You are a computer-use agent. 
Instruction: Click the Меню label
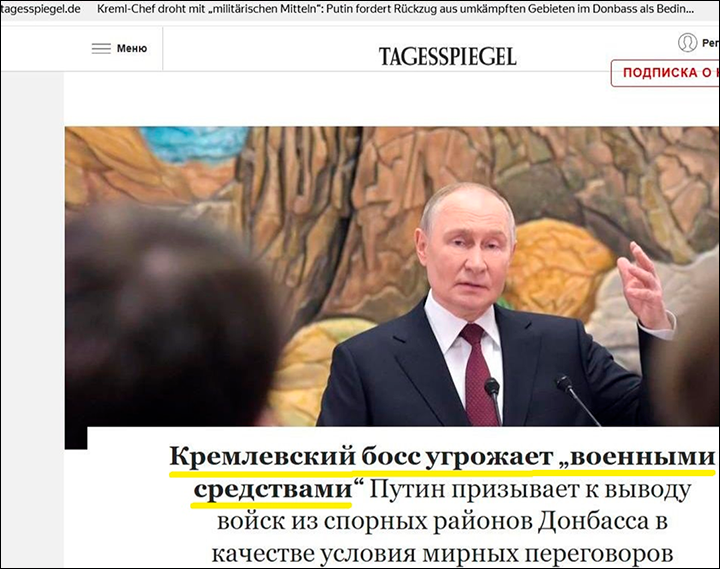pos(132,49)
